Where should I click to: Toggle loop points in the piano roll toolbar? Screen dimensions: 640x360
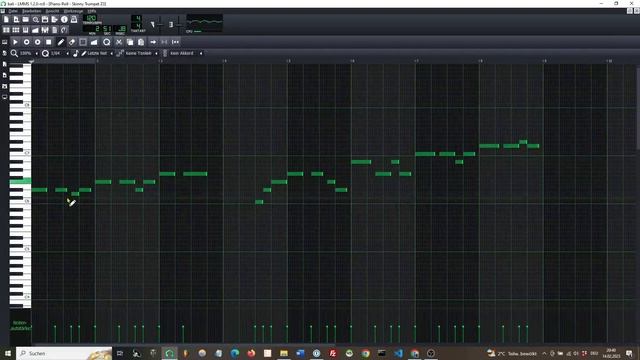(x=164, y=42)
